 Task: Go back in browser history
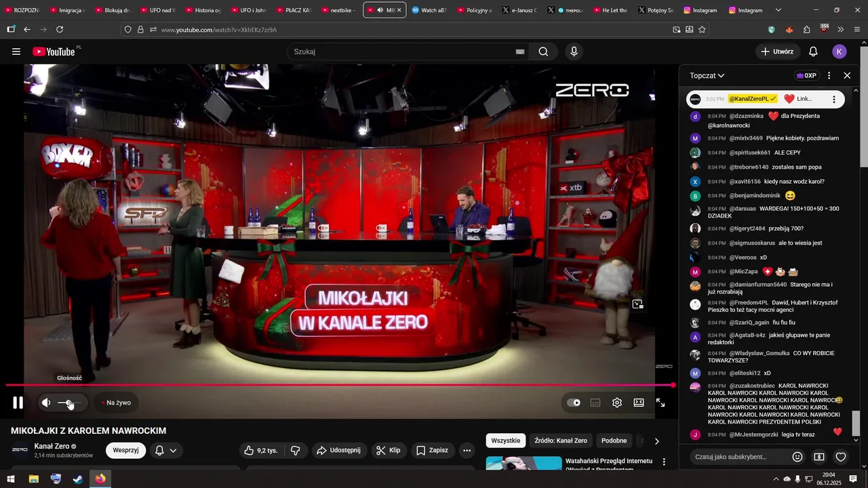tap(27, 30)
